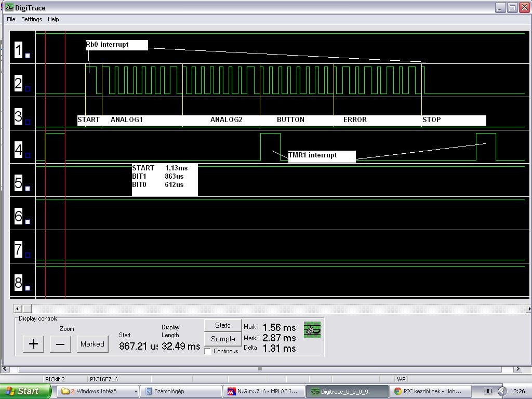532x399 pixels.
Task: Open the Settings menu
Action: 32,19
